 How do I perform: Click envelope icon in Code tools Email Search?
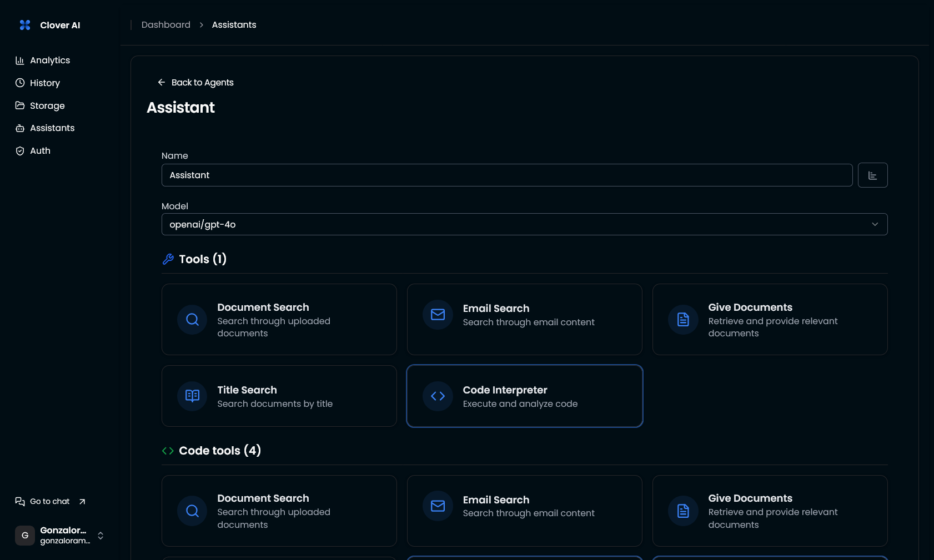coord(438,506)
